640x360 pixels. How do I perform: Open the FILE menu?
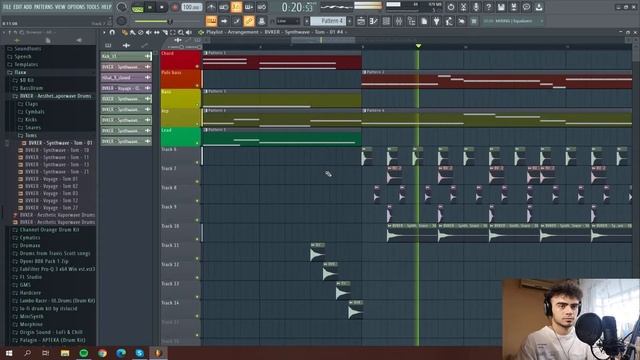tap(7, 7)
